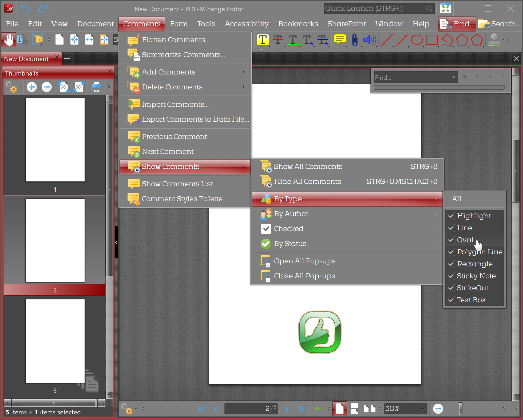Select page 3 thumbnail
The image size is (523, 420).
click(x=55, y=342)
